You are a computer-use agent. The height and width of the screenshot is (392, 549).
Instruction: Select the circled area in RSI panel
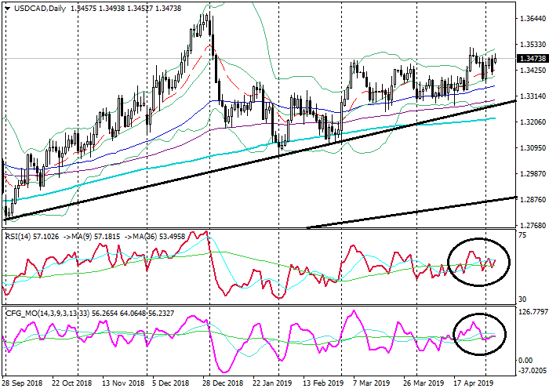click(x=478, y=261)
